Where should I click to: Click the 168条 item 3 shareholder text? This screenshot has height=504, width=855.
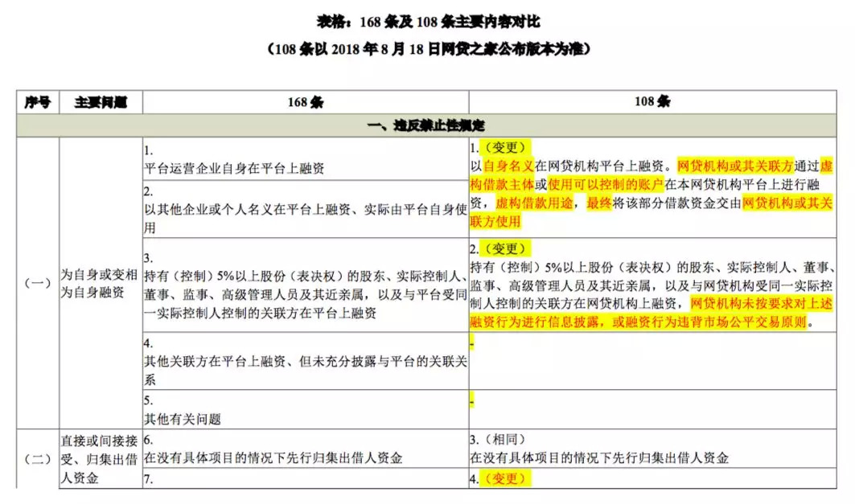click(306, 294)
